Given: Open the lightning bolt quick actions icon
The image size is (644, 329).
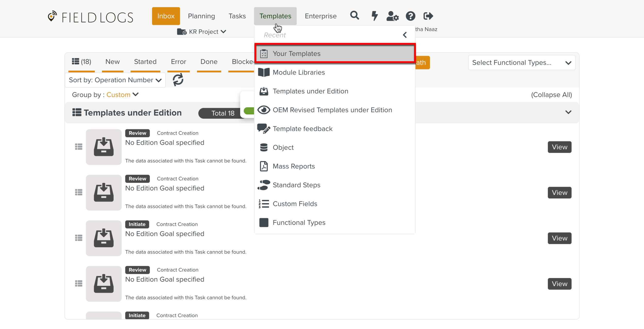Looking at the screenshot, I should tap(374, 16).
